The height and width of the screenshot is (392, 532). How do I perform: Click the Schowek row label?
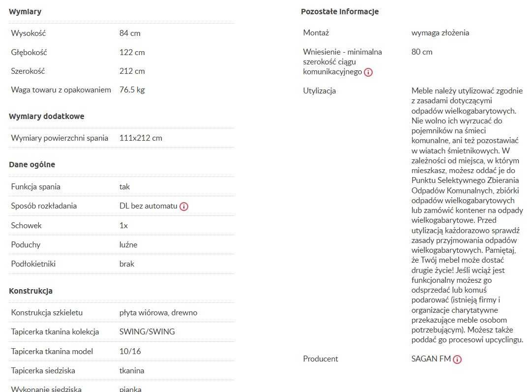coord(26,226)
